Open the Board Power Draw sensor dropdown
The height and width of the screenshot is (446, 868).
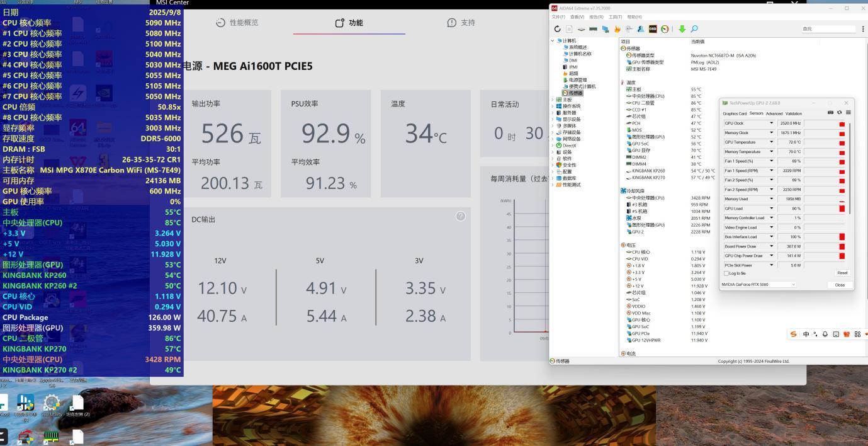click(x=772, y=246)
